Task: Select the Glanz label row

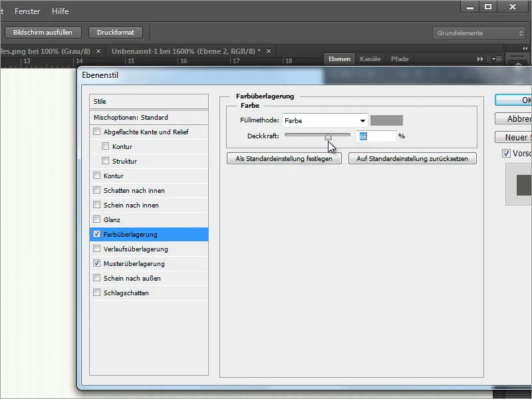Action: pyautogui.click(x=112, y=220)
